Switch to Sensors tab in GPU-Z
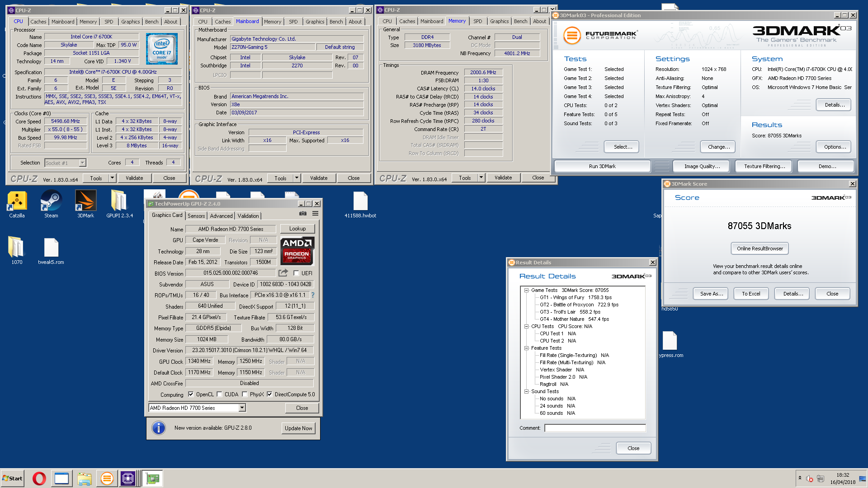Image resolution: width=868 pixels, height=488 pixels. [196, 216]
